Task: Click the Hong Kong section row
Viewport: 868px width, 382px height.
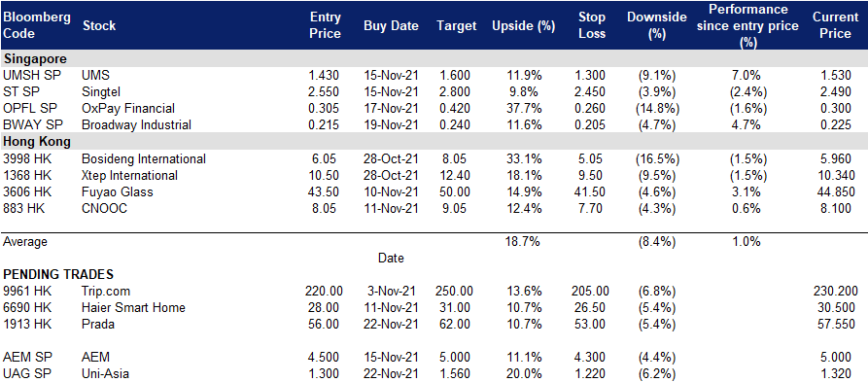Action: coord(434,141)
